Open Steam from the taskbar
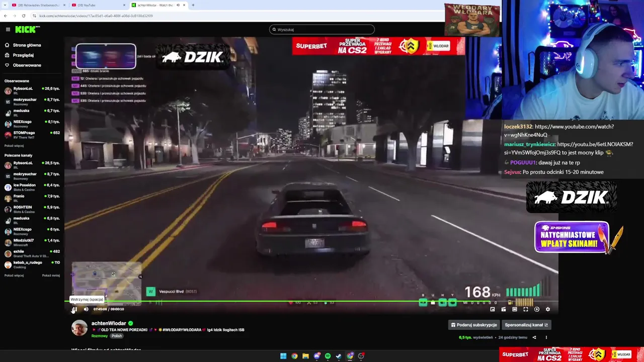The image size is (644, 362). tap(339, 356)
